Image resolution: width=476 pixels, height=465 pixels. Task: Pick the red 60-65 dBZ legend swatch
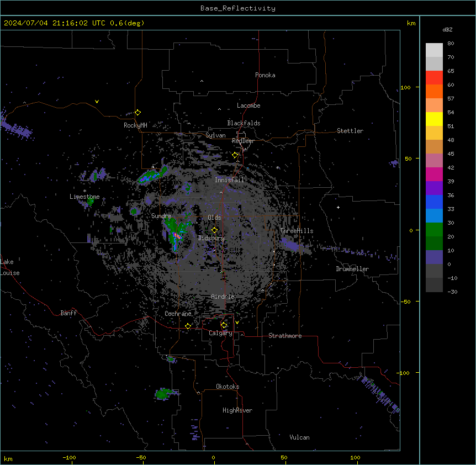(434, 77)
